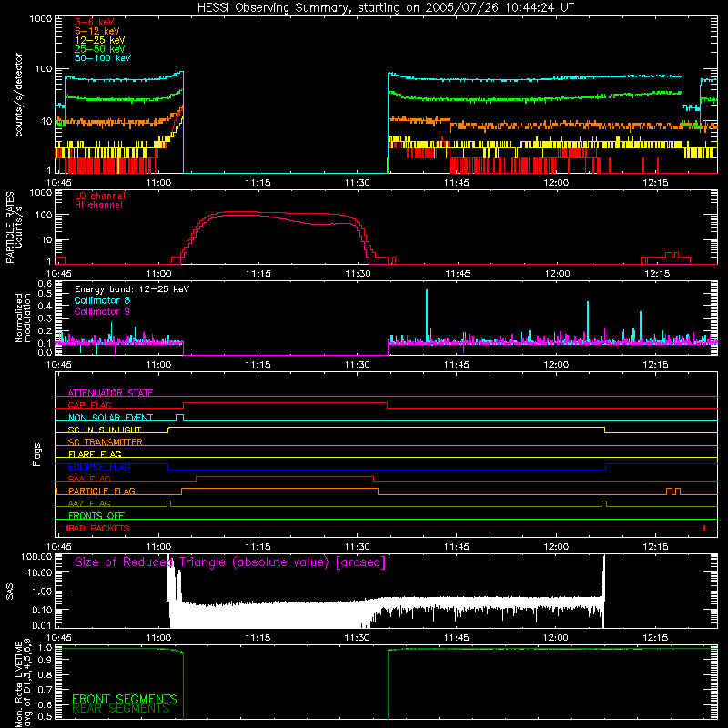Click the vertical Flags axis label

tap(37, 455)
